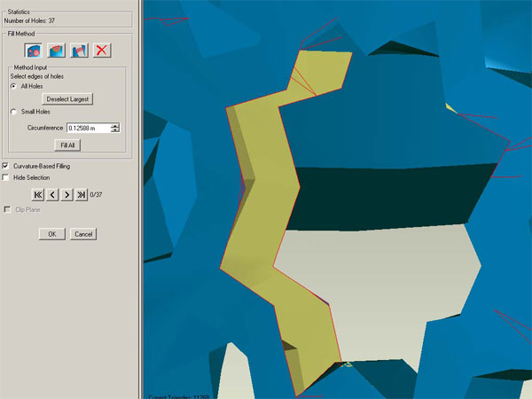532x399 pixels.
Task: Click the Circumference value field
Action: pyautogui.click(x=88, y=128)
